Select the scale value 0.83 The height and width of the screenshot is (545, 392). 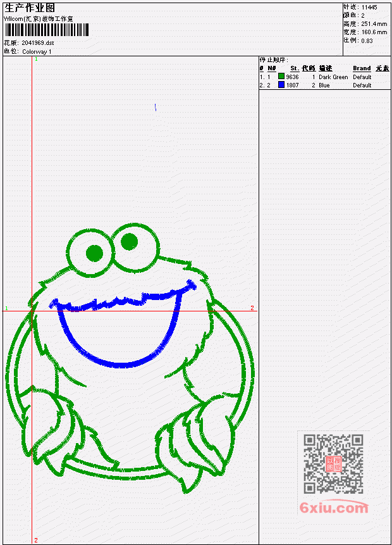pos(367,41)
